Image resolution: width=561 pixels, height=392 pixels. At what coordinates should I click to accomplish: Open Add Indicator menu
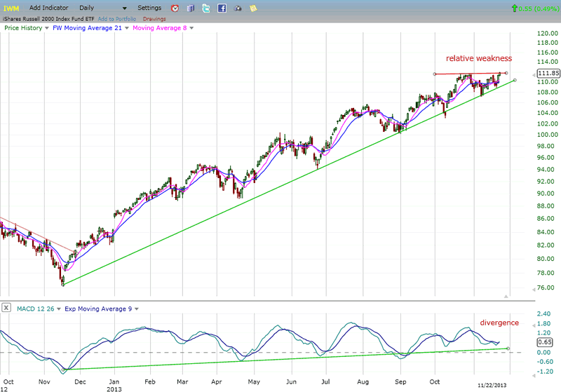click(48, 8)
